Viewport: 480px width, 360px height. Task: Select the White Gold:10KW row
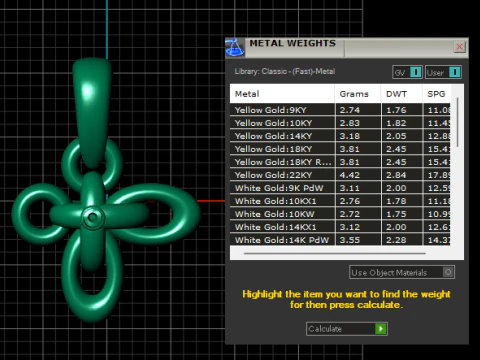(x=340, y=214)
